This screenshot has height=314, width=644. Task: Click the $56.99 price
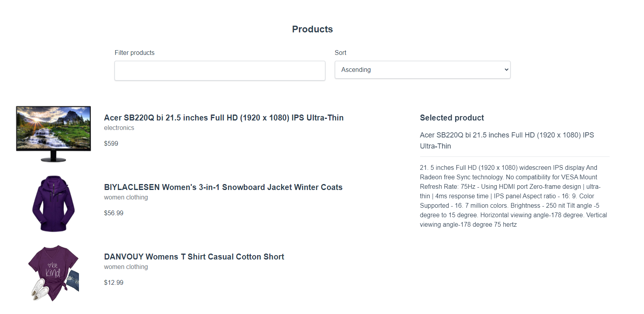[114, 213]
